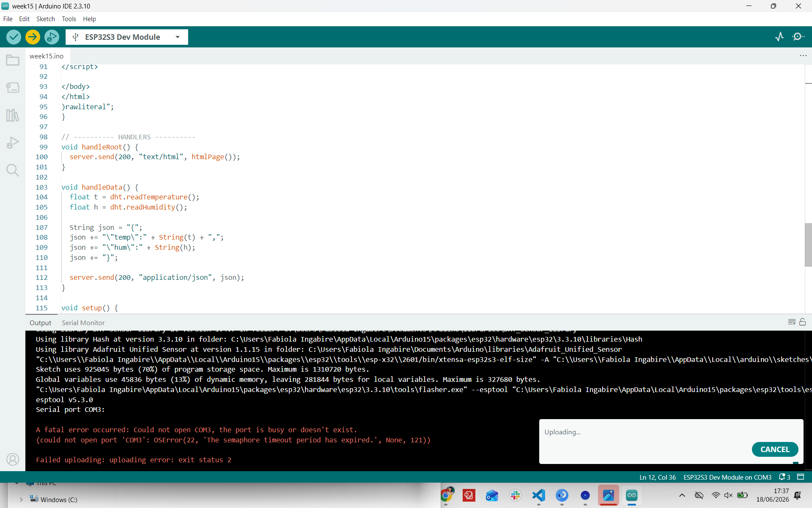Open the Edit menu

click(x=24, y=19)
